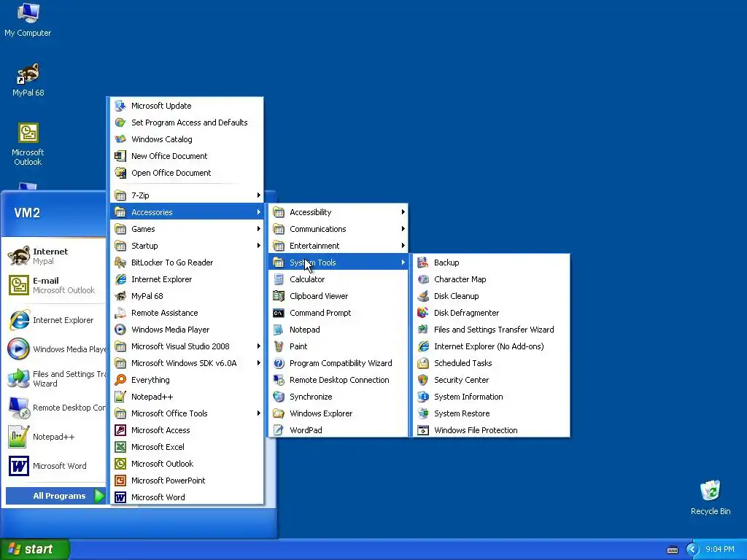Launch Notepad++ from All Programs list
Image resolution: width=747 pixels, height=560 pixels.
click(187, 397)
